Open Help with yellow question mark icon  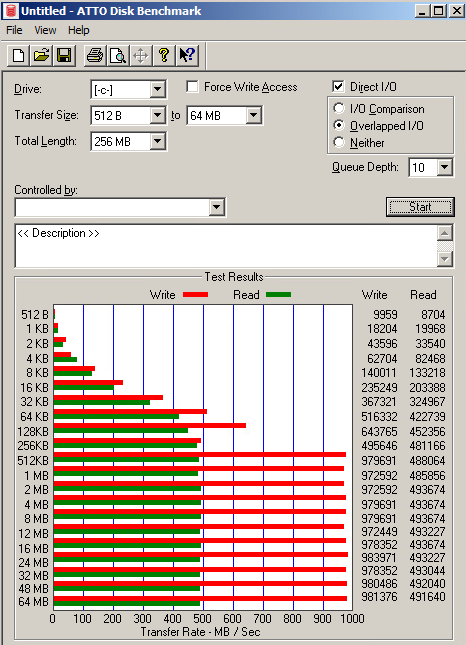point(164,55)
